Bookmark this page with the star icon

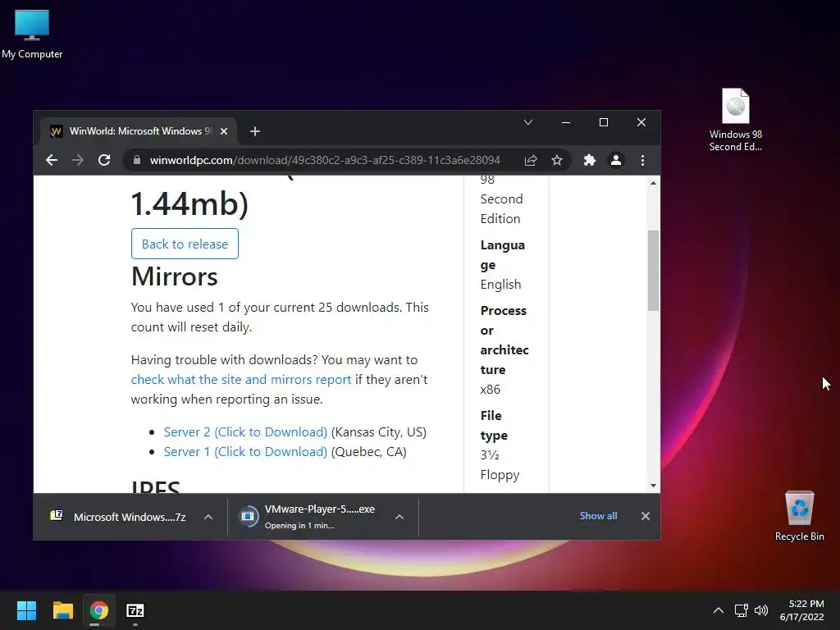557,160
